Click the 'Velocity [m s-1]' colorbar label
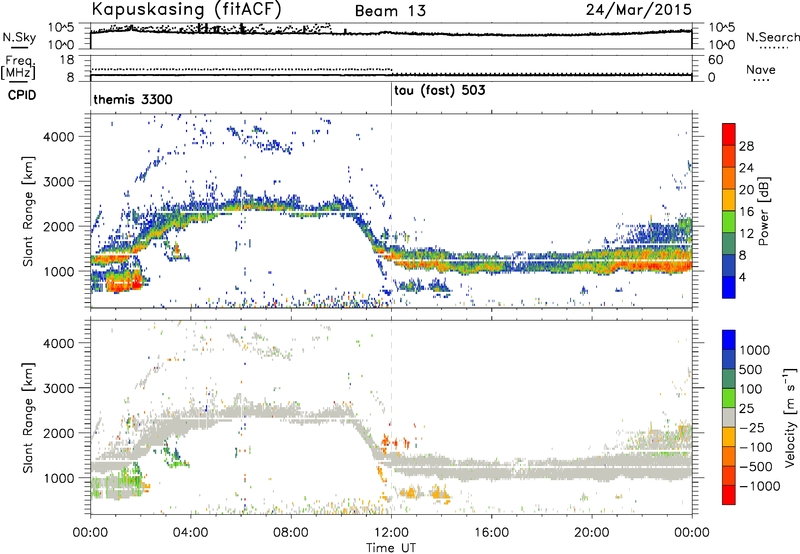The height and width of the screenshot is (554, 800). click(x=790, y=417)
